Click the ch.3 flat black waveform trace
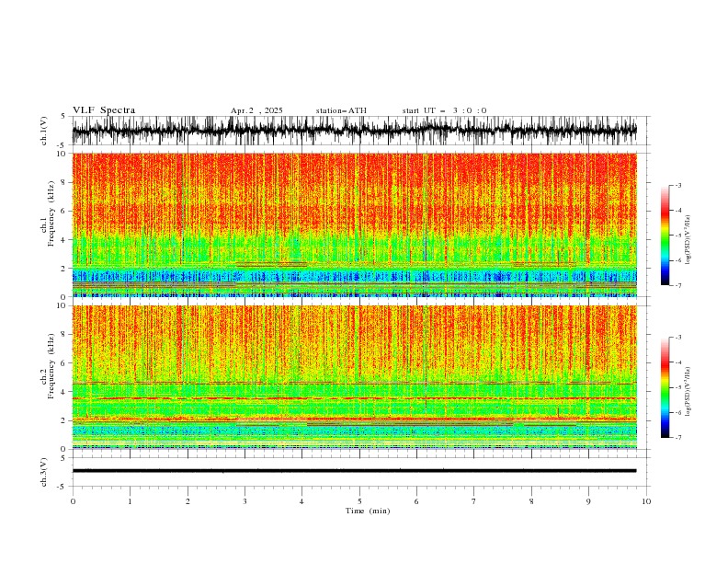The height and width of the screenshot is (563, 728). pyautogui.click(x=354, y=471)
